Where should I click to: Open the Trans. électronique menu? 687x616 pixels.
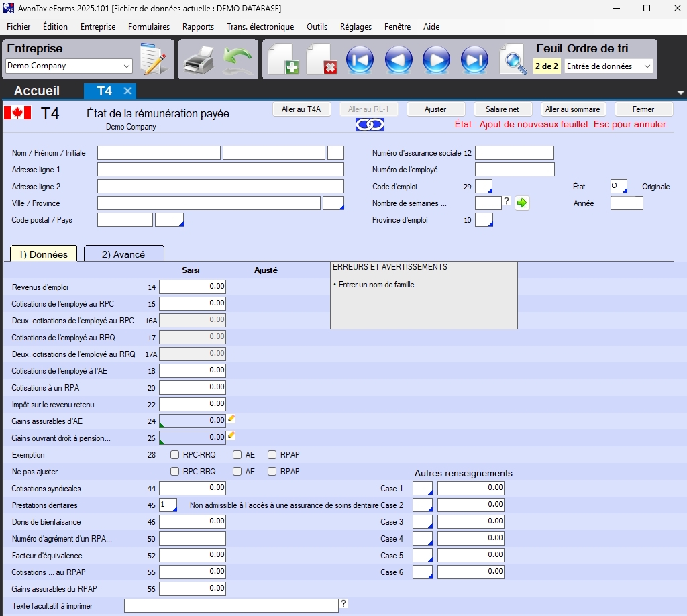[x=260, y=27]
